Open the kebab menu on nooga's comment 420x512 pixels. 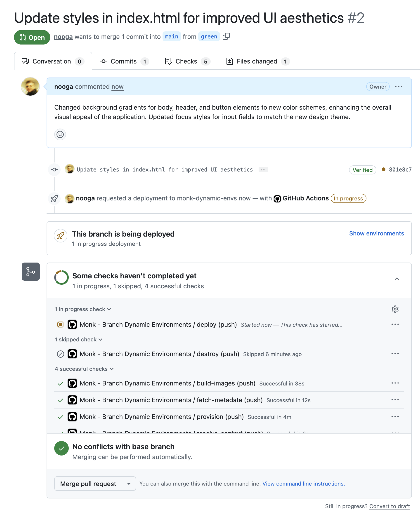(399, 86)
